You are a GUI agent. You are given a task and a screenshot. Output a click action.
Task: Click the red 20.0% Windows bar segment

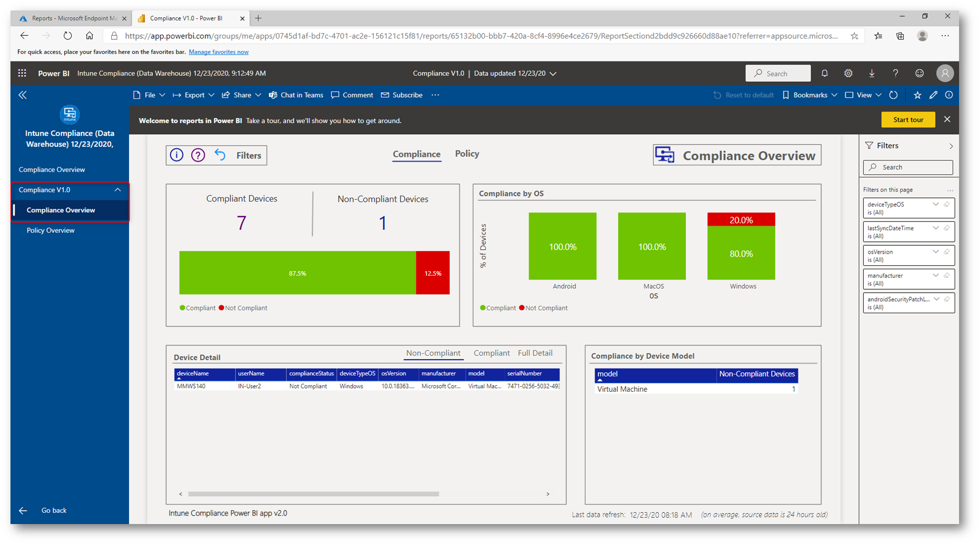(x=741, y=219)
